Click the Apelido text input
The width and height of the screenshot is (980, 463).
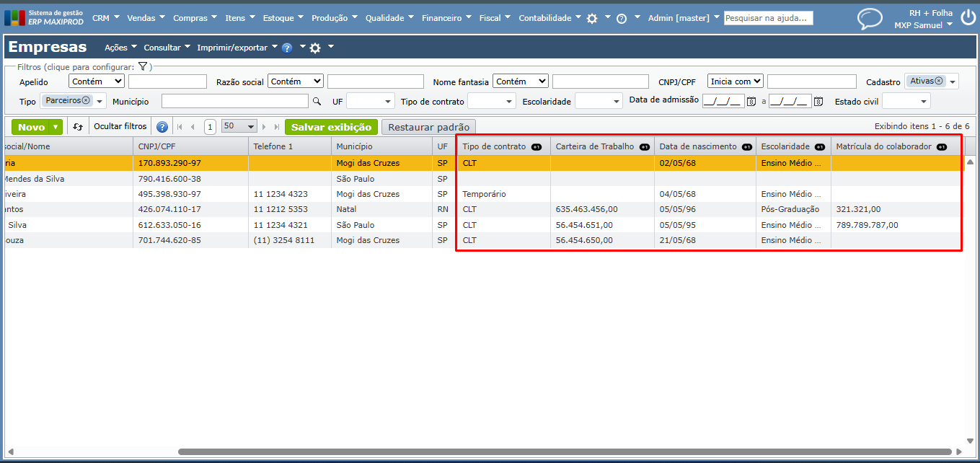pos(167,81)
